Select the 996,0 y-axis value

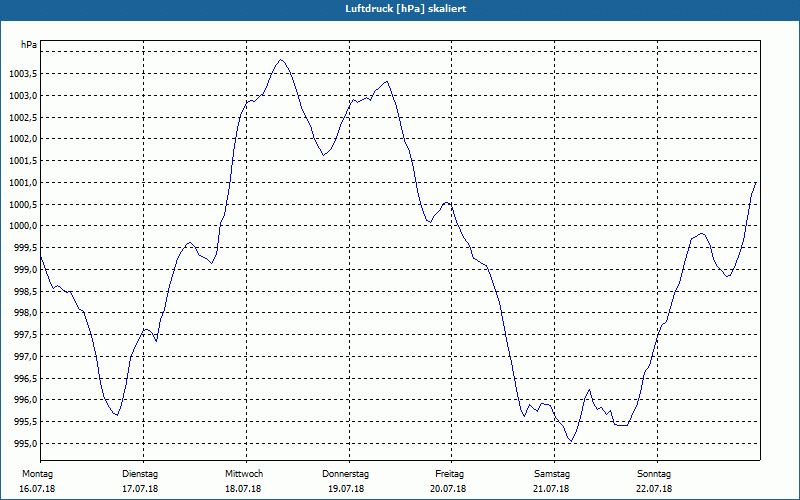pos(25,400)
